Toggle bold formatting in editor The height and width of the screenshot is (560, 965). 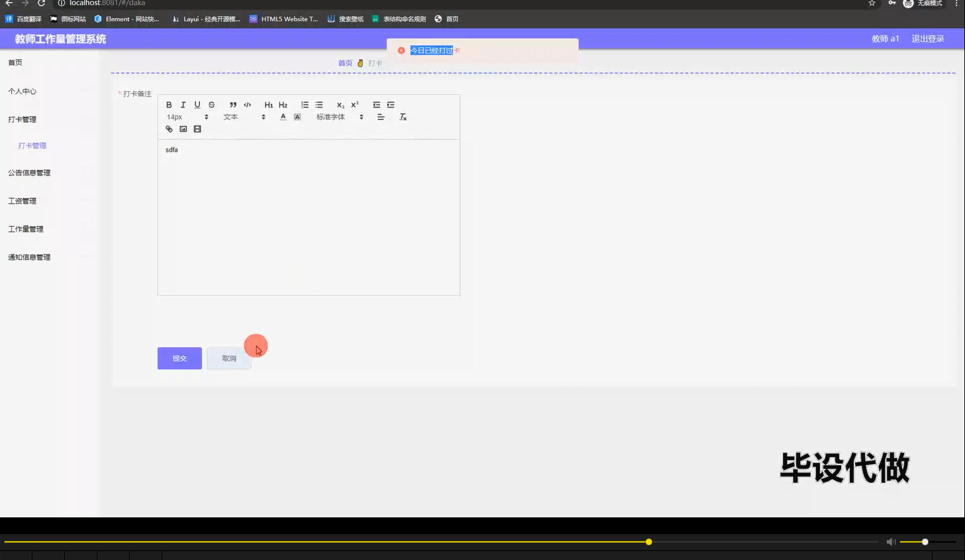coord(169,105)
